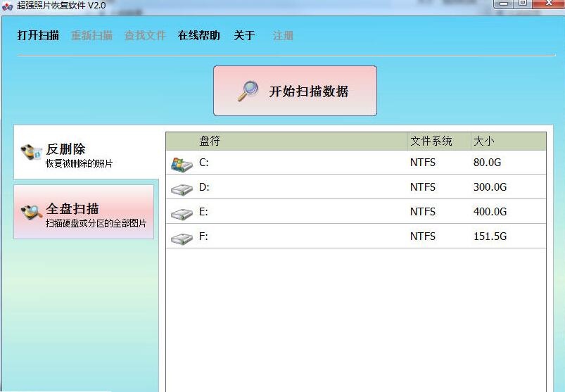Click the 超强照片恢复软件 V2.0 window title
565x392 pixels.
pos(61,6)
